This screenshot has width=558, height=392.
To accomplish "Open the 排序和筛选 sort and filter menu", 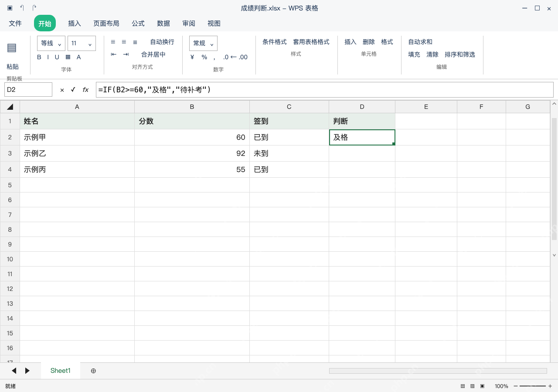I will [460, 54].
